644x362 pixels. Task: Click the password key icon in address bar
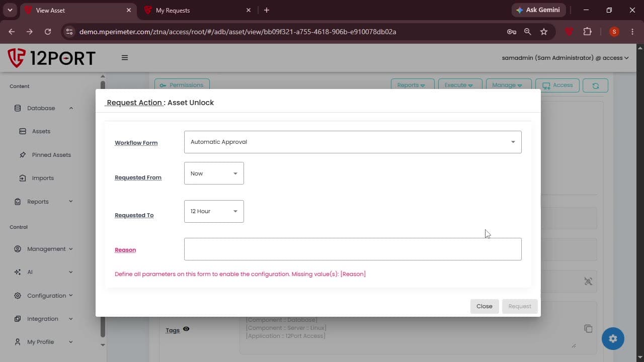click(512, 32)
